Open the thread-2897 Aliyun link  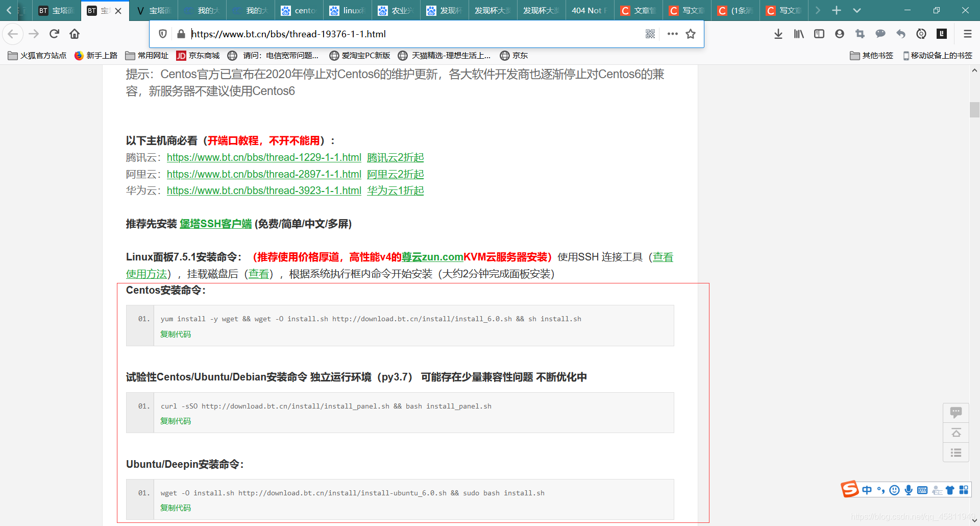tap(264, 174)
